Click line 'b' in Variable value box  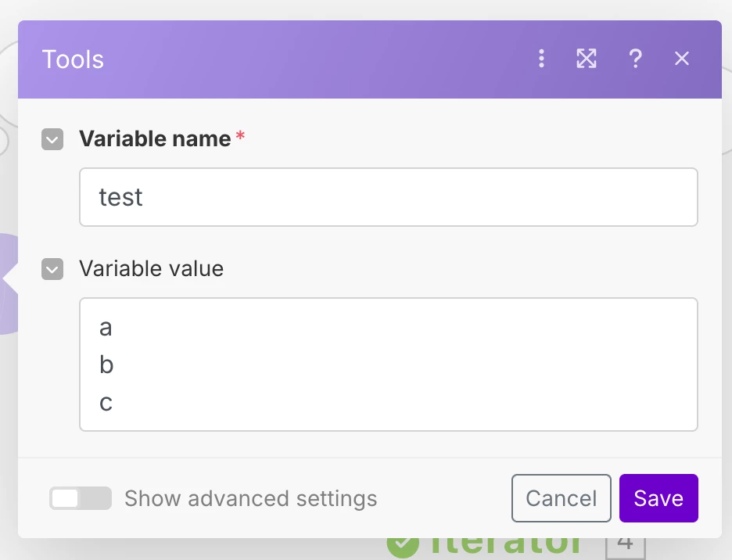106,365
